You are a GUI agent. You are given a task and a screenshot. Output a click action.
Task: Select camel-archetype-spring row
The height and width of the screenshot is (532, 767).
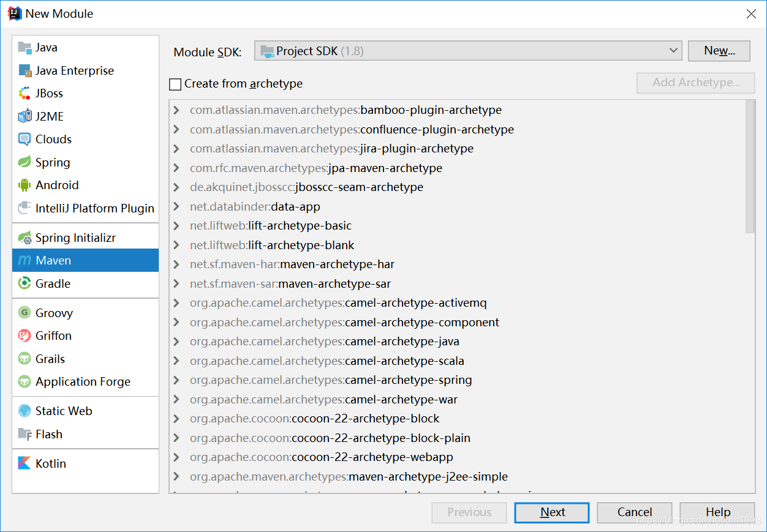458,380
